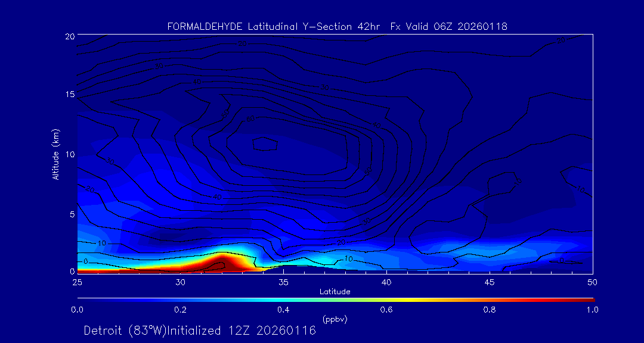Click altitude axis tick label 15
The height and width of the screenshot is (343, 644).
pos(69,94)
